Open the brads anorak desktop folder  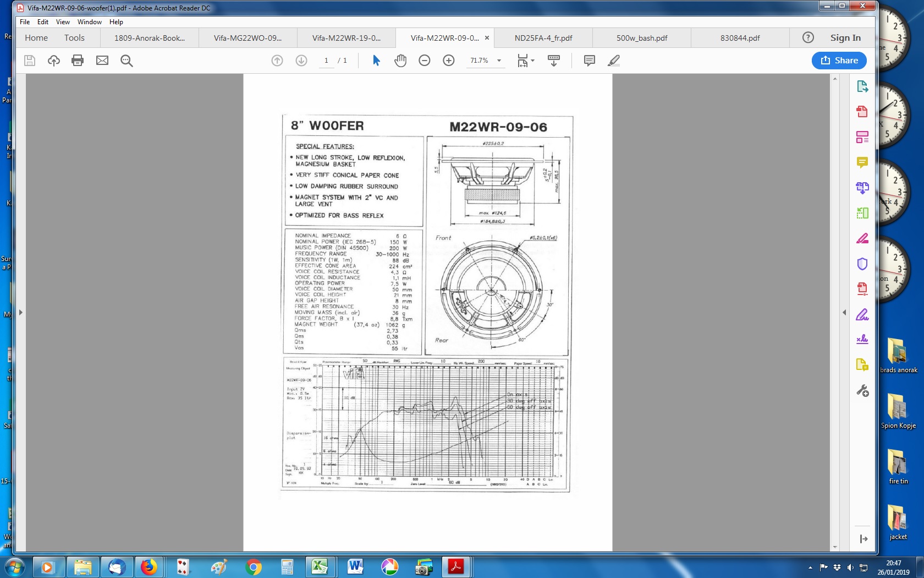coord(898,356)
